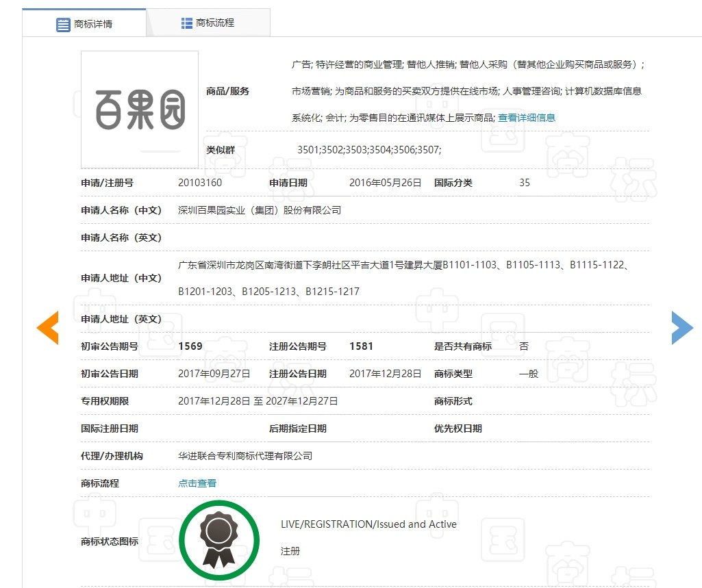The height and width of the screenshot is (588, 702).
Task: Click the blue next arrow on the right
Action: (682, 328)
